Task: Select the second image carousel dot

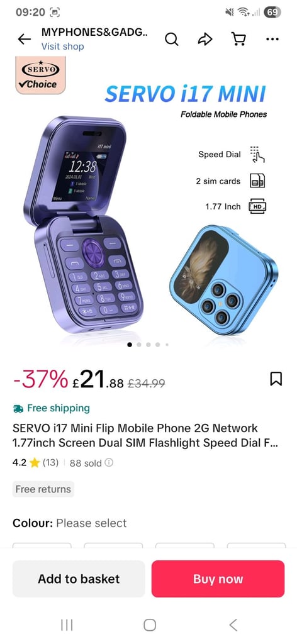Action: tap(139, 345)
